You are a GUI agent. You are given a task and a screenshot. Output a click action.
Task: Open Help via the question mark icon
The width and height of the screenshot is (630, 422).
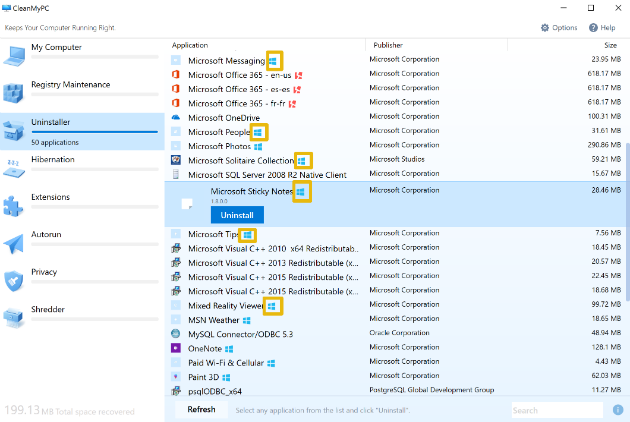pyautogui.click(x=593, y=27)
